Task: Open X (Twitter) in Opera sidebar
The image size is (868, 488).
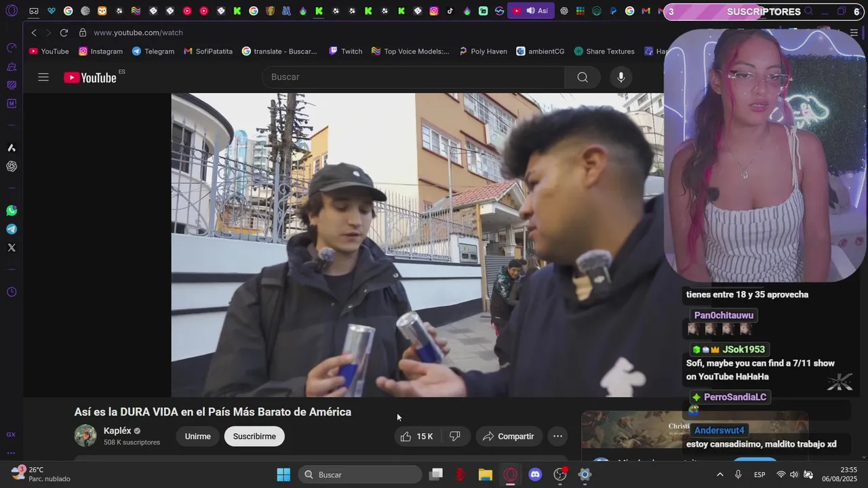Action: pos(12,247)
